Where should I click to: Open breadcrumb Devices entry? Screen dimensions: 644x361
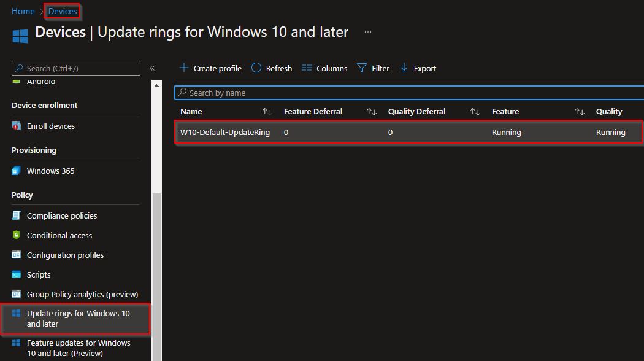coord(62,11)
